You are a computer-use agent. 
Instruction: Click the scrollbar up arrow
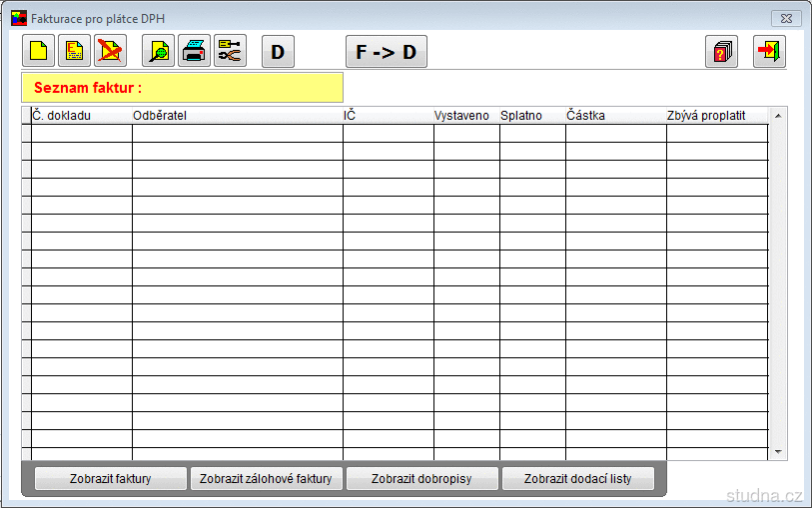tap(778, 116)
